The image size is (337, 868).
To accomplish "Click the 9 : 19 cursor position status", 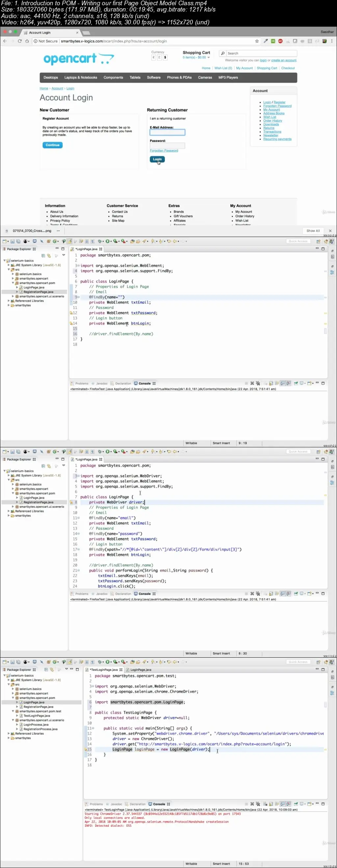I will 243,443.
